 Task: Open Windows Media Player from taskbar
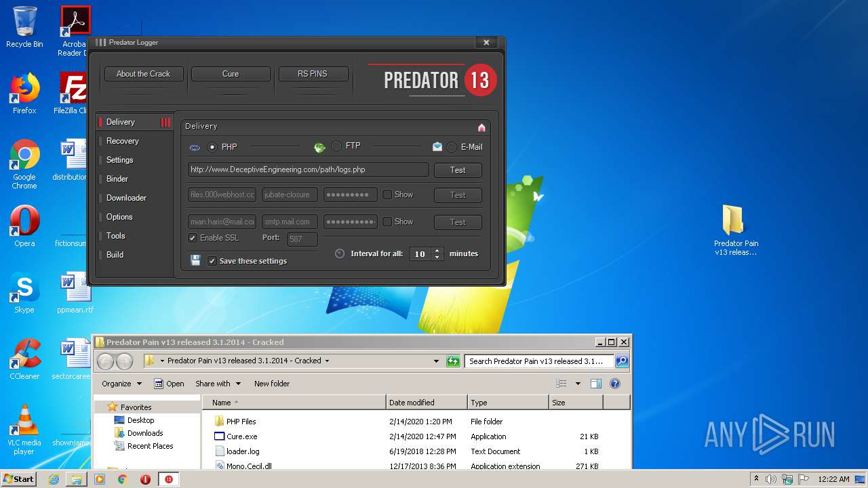click(100, 479)
